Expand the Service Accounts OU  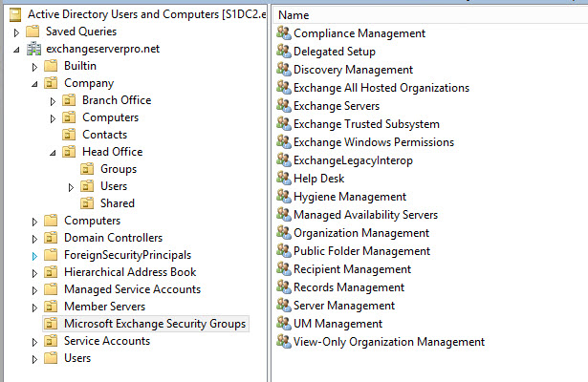(34, 342)
